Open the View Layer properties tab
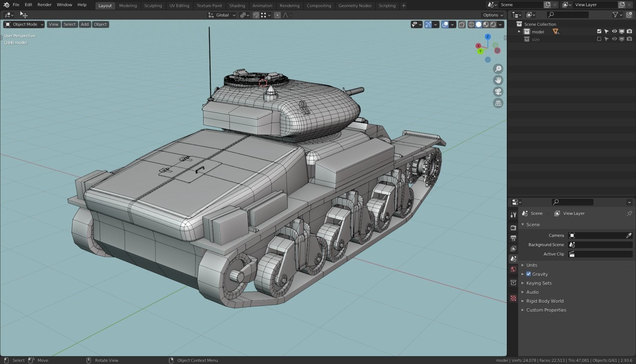 point(513,248)
